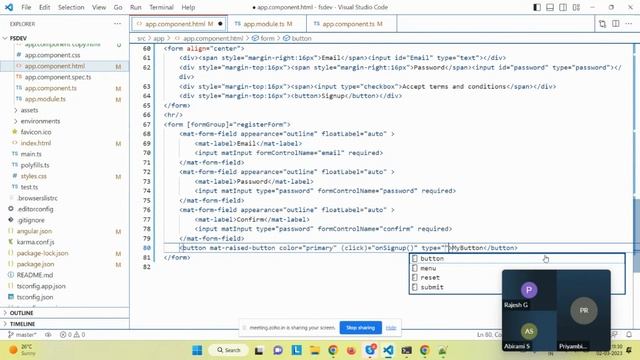The image size is (640, 360).
Task: Open app.module.ts in the explorer tree
Action: [x=45, y=99]
